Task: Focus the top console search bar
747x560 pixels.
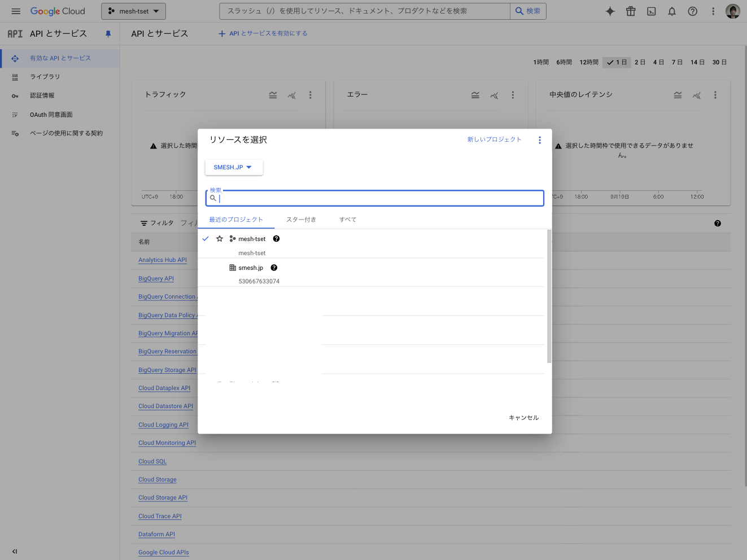Action: pyautogui.click(x=365, y=11)
